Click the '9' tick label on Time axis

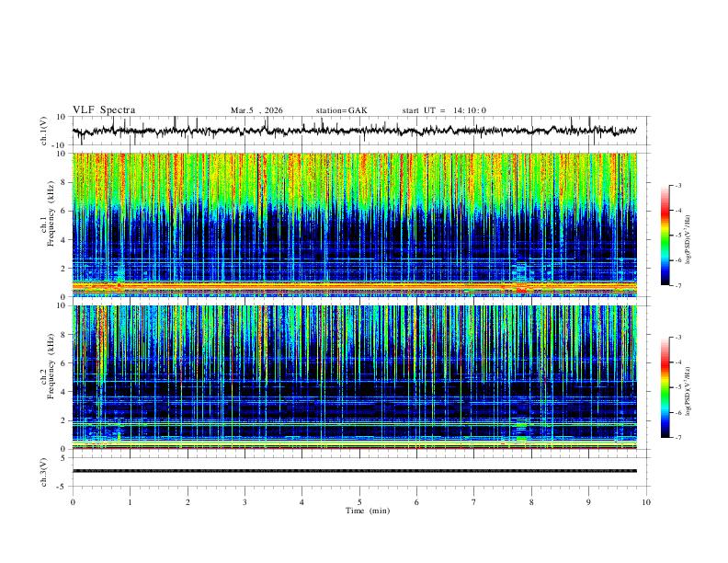[x=588, y=502]
